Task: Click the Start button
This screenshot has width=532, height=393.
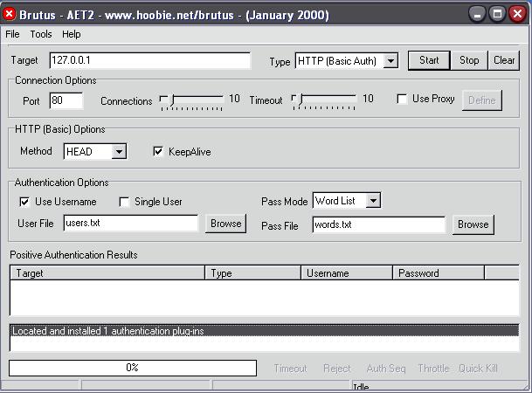Action: click(429, 60)
